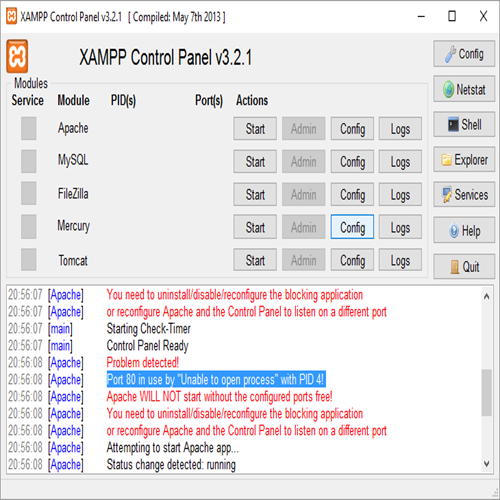Click the log scrollbar up arrow
The image size is (500, 500).
[x=487, y=296]
